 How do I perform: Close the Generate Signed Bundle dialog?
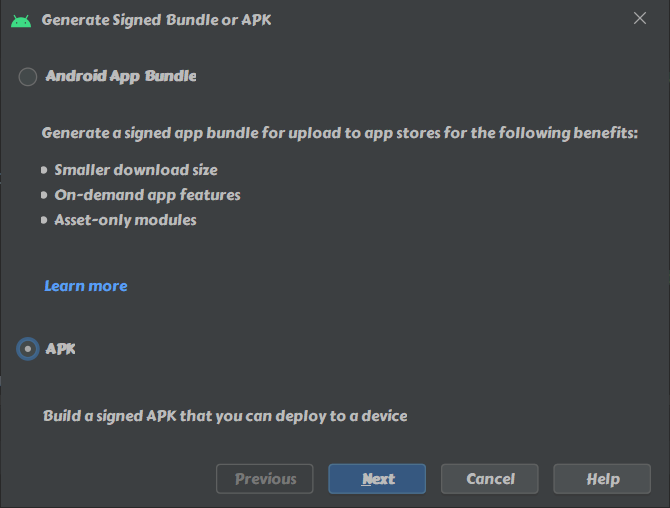[640, 18]
